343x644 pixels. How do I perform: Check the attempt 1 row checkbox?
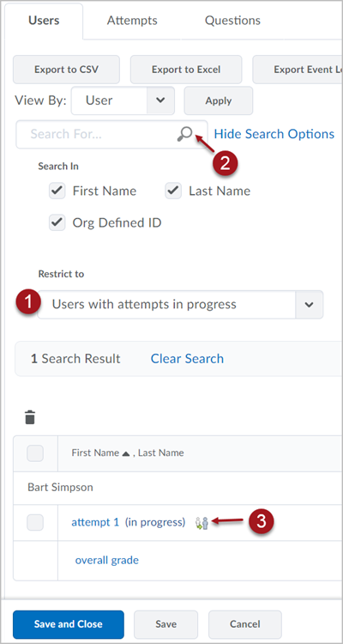click(x=35, y=522)
